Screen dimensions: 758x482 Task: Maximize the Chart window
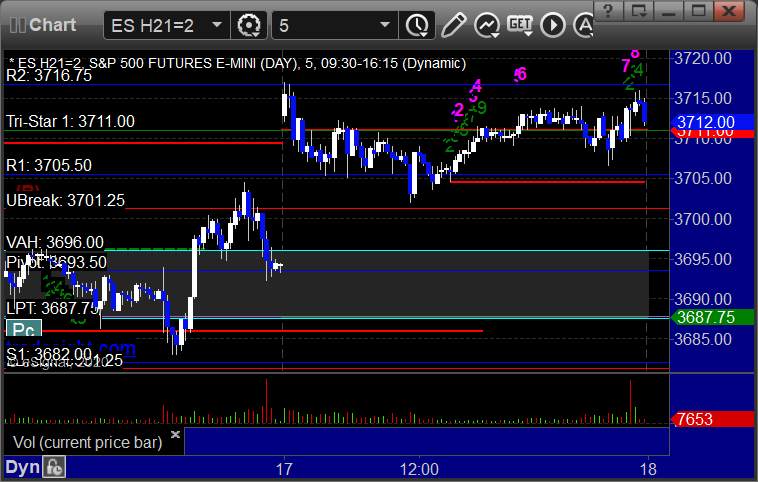coord(699,10)
